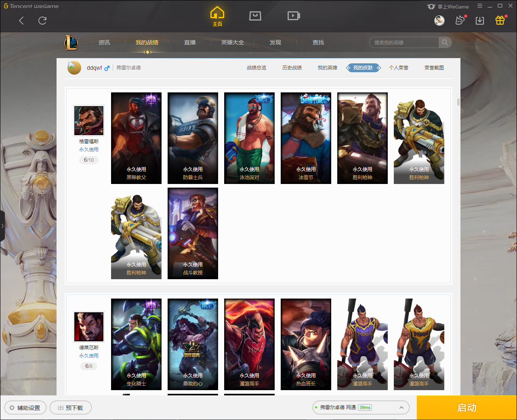This screenshot has width=517, height=420.
Task: Click the orange gift box icon
Action: pyautogui.click(x=500, y=20)
